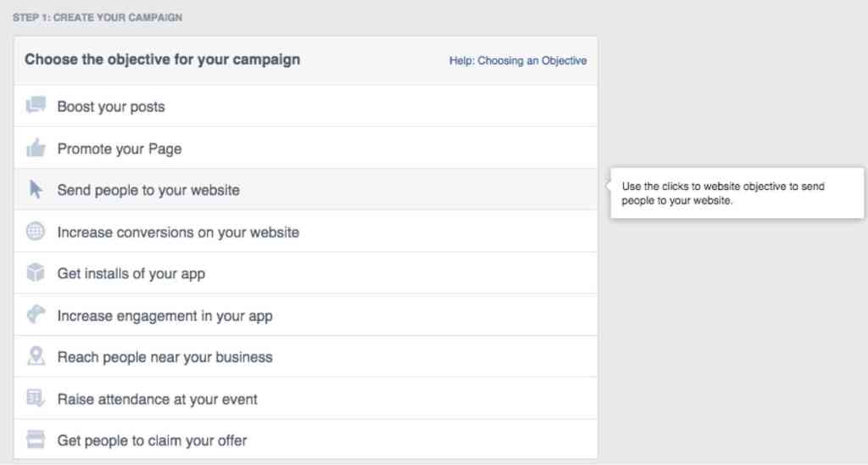The height and width of the screenshot is (465, 868).
Task: Select Increase engagement in your app
Action: [x=164, y=316]
